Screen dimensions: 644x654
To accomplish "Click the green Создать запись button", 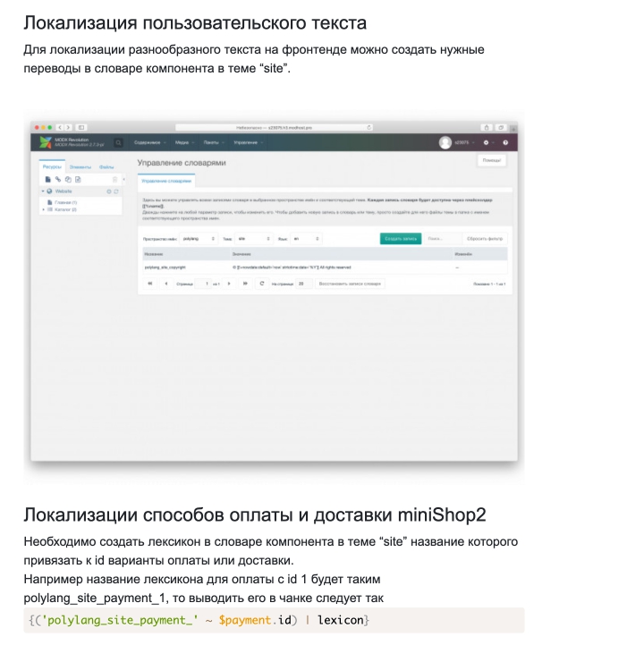I will pos(401,239).
